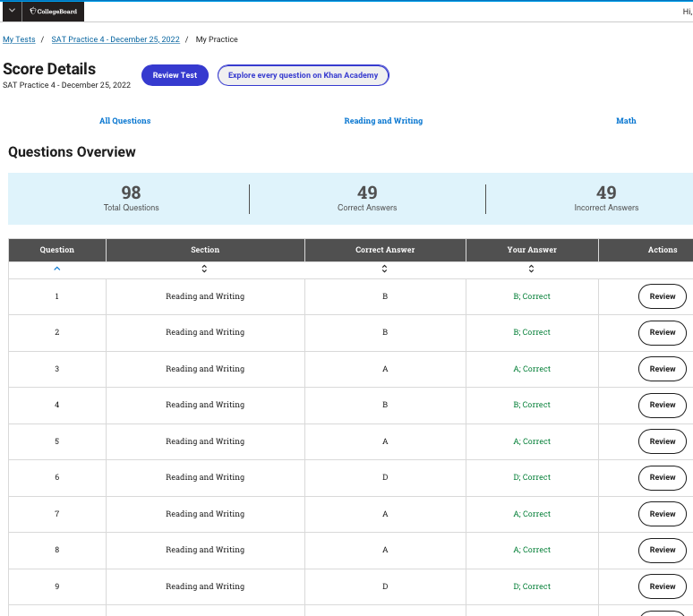Review question 2
Screen dimensions: 693x616
662,332
